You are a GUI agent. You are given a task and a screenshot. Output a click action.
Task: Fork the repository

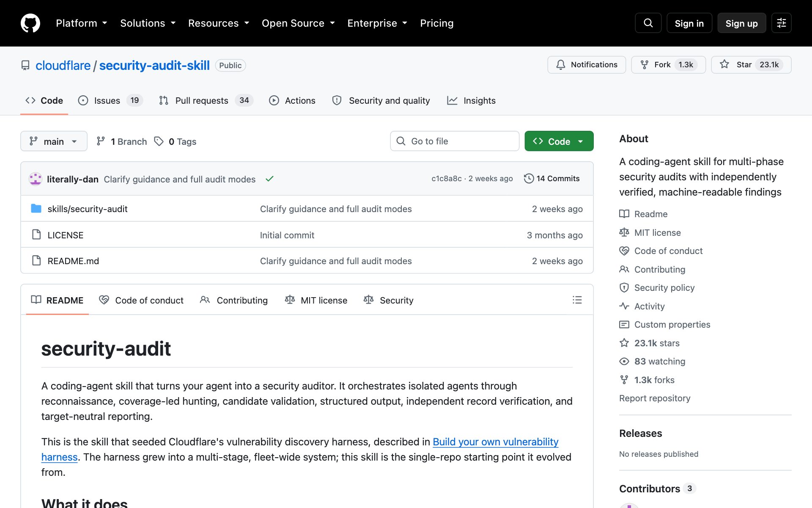point(668,65)
